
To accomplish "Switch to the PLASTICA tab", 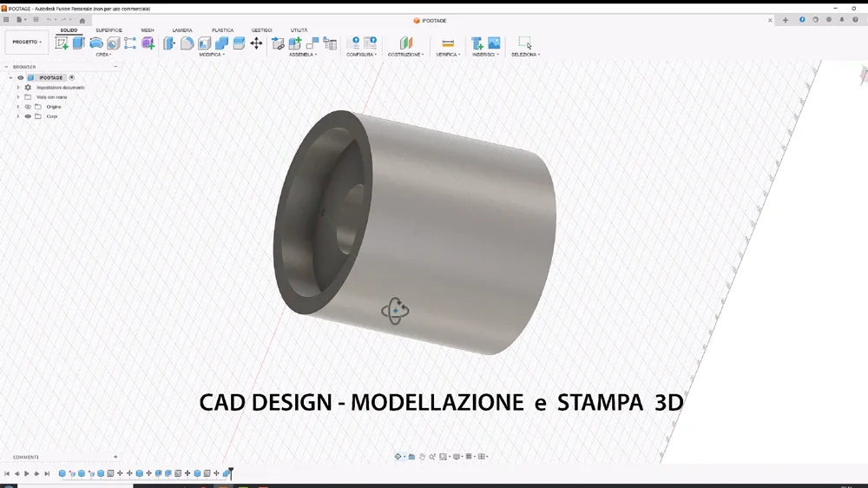I will coord(222,30).
